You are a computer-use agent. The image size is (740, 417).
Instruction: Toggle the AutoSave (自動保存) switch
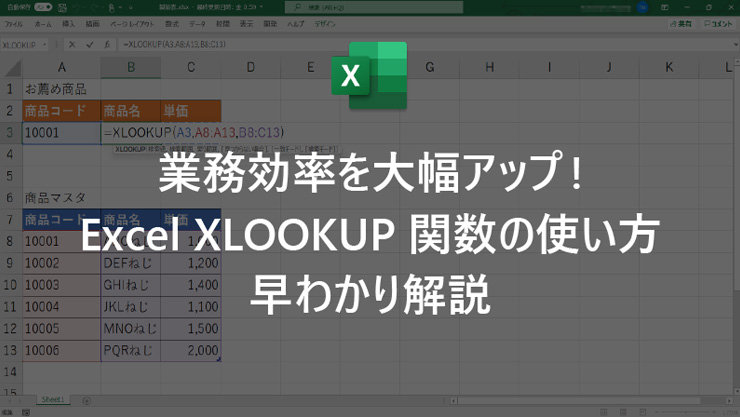click(42, 7)
